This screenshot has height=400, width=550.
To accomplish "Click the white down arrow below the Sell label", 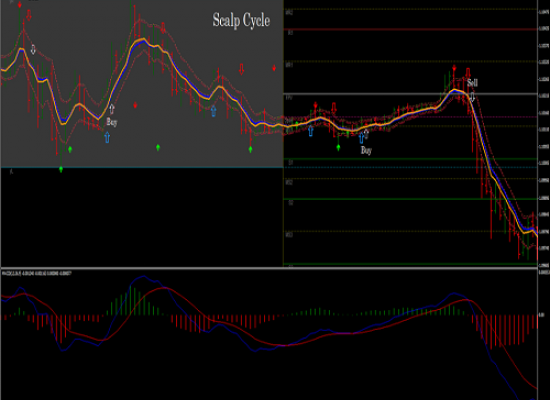I will click(472, 97).
